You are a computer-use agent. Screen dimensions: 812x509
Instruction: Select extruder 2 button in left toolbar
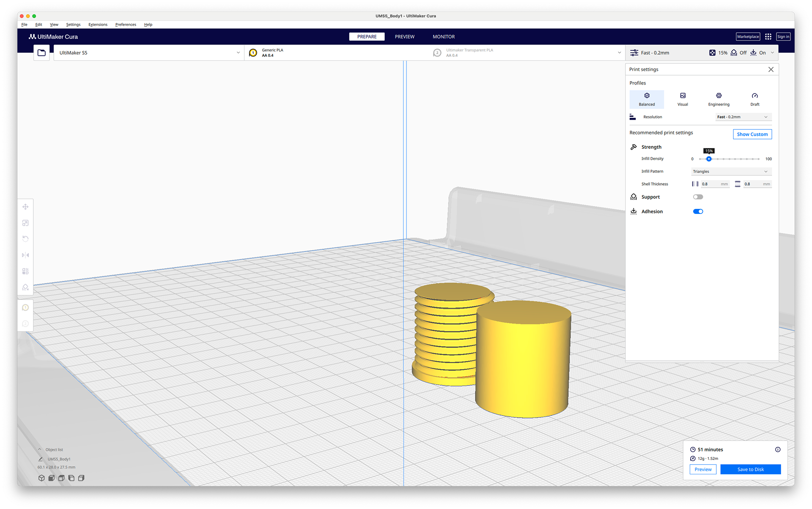pos(25,323)
